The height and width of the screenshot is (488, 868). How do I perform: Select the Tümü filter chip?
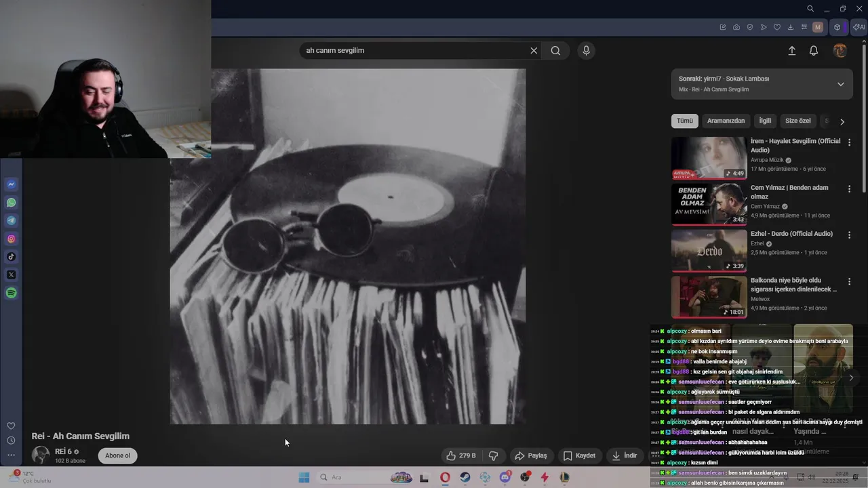point(685,121)
